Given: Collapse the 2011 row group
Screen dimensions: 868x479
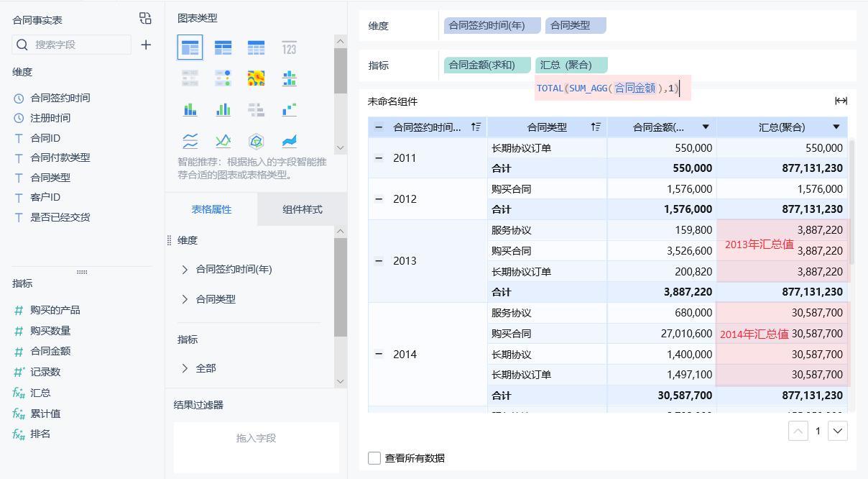Looking at the screenshot, I should point(379,158).
